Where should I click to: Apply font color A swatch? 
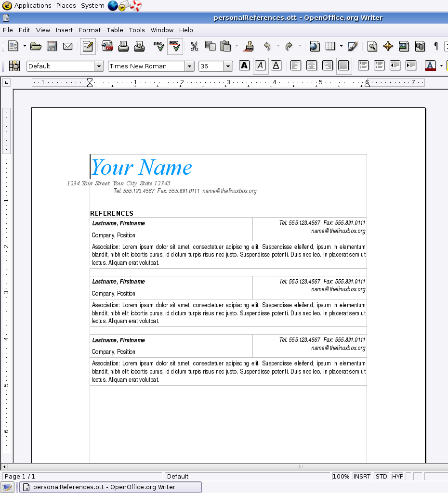click(430, 65)
